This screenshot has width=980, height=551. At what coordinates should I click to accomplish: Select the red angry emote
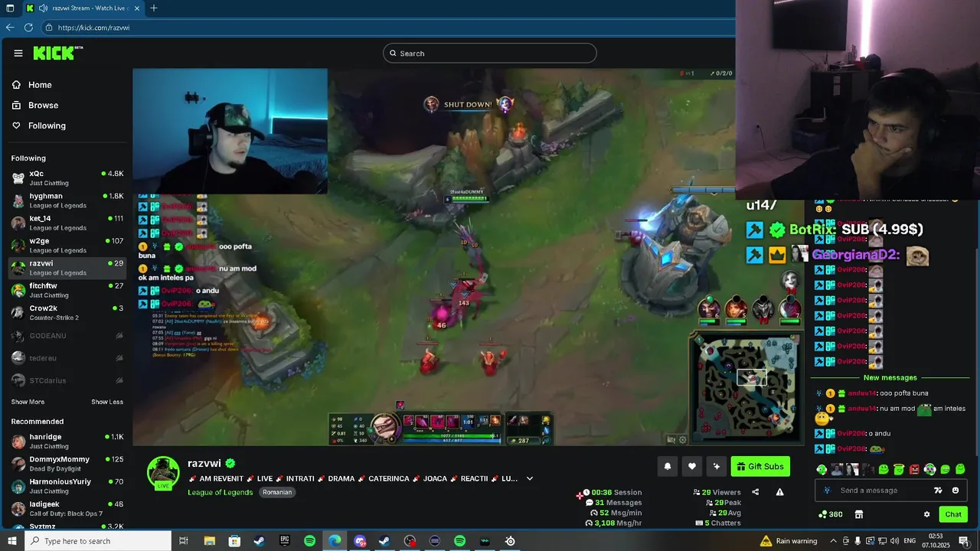click(914, 469)
